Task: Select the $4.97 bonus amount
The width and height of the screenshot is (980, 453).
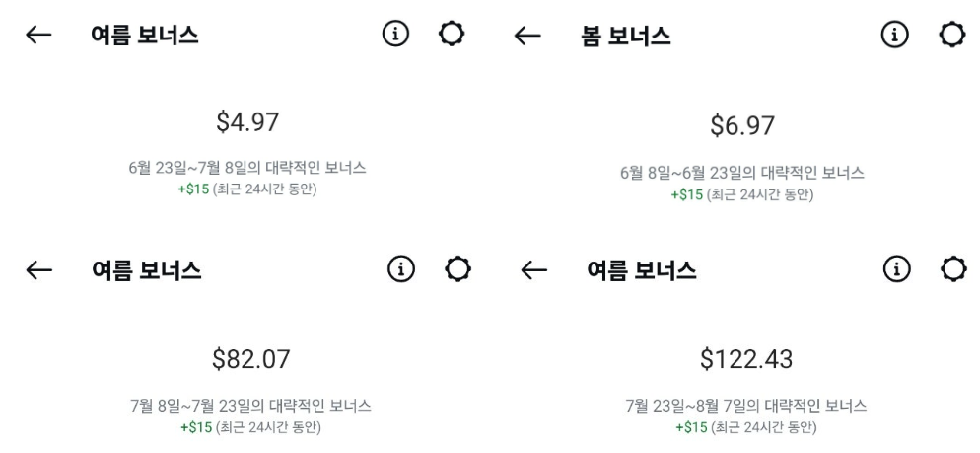Action: click(247, 122)
